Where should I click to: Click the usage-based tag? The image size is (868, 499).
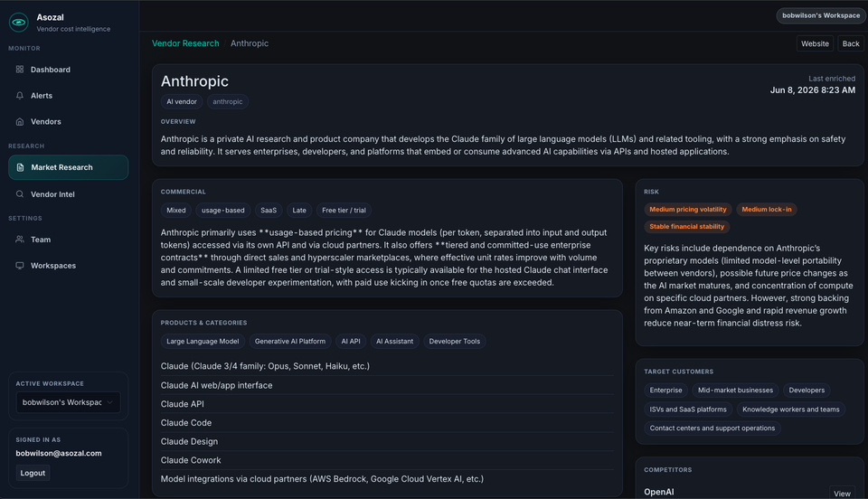pos(222,211)
